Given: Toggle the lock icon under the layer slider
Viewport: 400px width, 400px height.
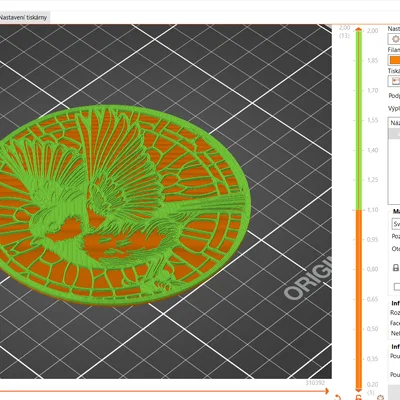Looking at the screenshot, I should pyautogui.click(x=358, y=397).
